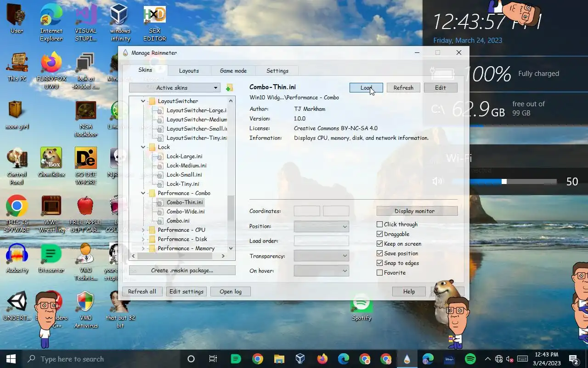The height and width of the screenshot is (368, 588).
Task: Expand the Performance - Memory folder
Action: [x=143, y=248]
